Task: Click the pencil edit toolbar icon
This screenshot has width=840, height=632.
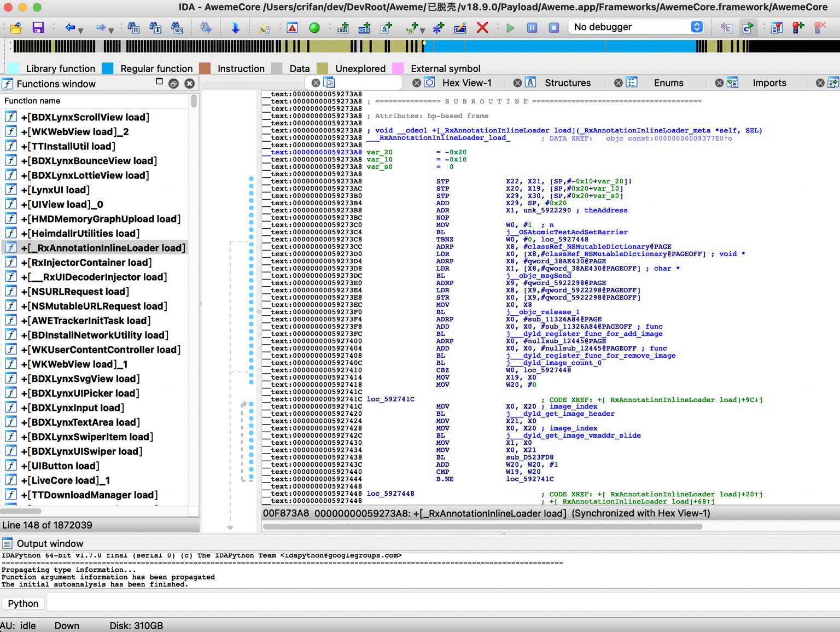Action: pyautogui.click(x=460, y=27)
